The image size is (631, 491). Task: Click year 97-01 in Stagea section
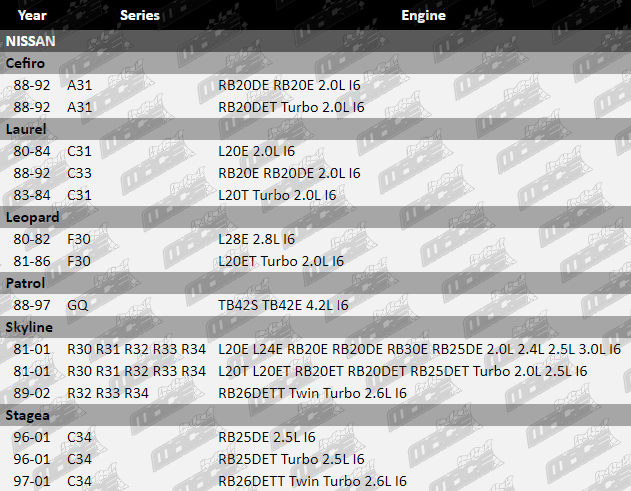point(32,481)
